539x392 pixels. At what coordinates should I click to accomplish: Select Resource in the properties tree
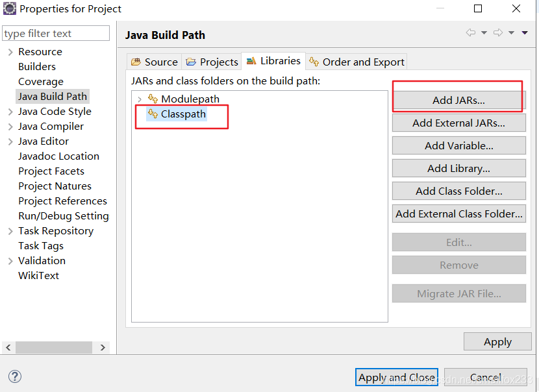click(x=40, y=51)
